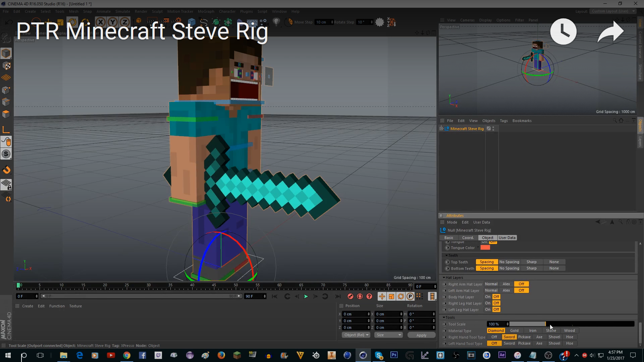Screen dimensions: 644x362
Task: Toggle scale keyframe recording icon
Action: [x=391, y=296]
